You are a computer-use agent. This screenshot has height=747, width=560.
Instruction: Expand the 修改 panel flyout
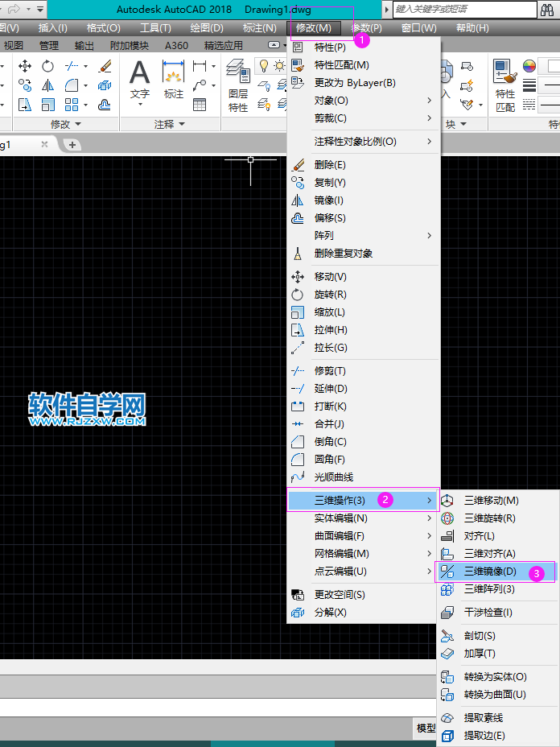coord(66,124)
